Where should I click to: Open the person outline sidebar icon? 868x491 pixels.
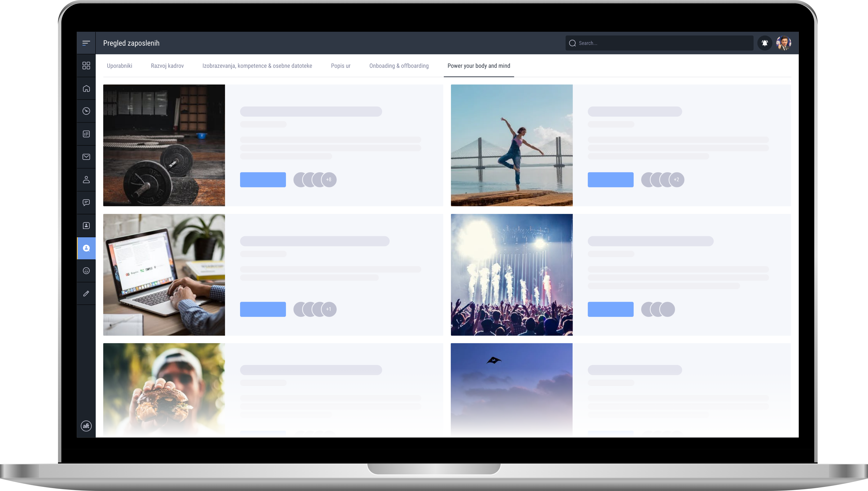point(86,179)
